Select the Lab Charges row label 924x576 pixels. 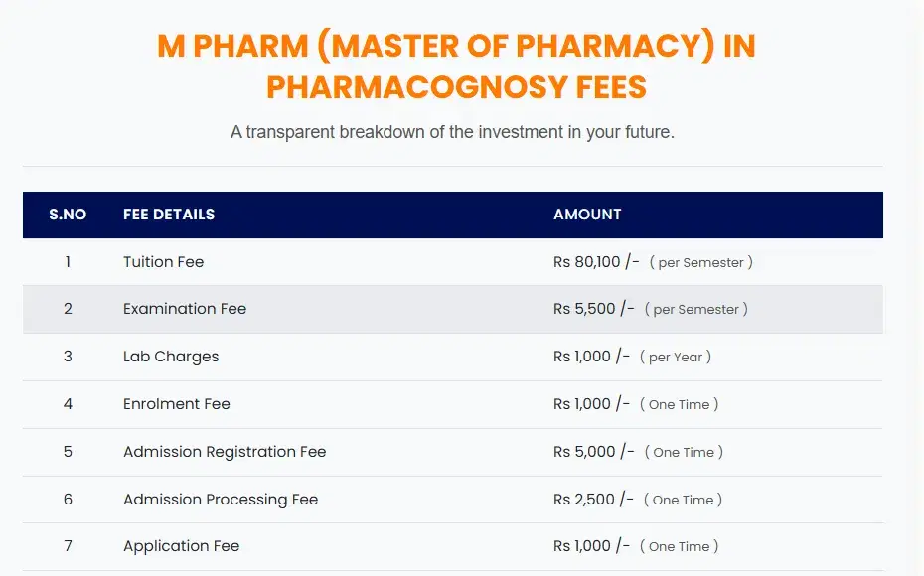tap(171, 357)
